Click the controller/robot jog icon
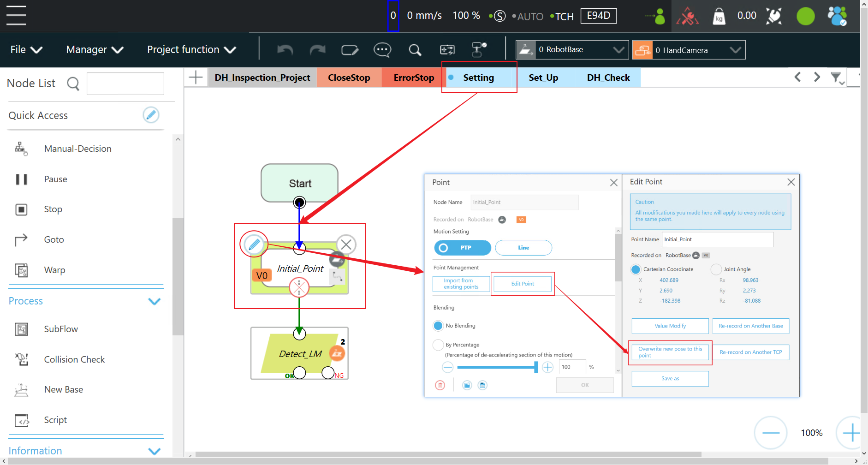868x465 pixels. 479,49
